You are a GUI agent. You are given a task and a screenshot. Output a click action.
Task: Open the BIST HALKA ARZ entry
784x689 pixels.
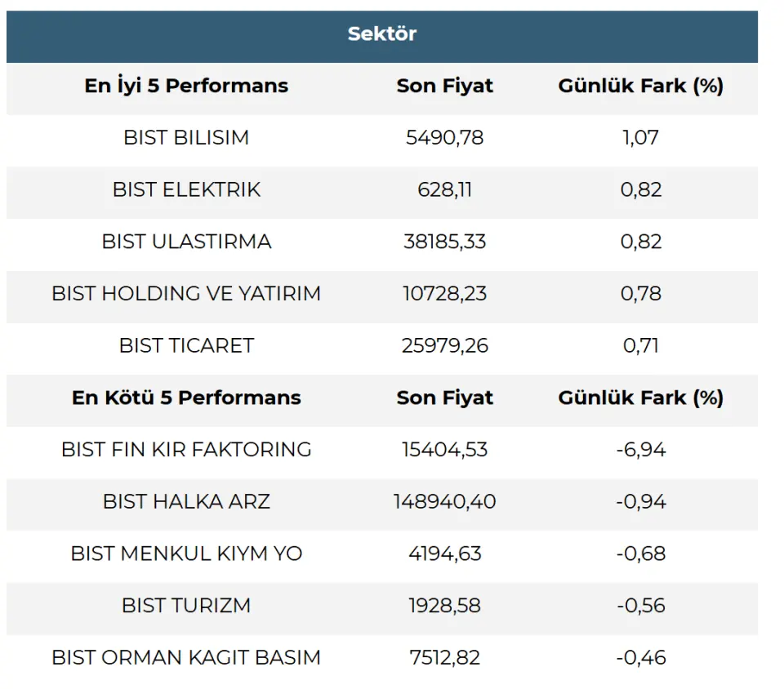(x=186, y=501)
